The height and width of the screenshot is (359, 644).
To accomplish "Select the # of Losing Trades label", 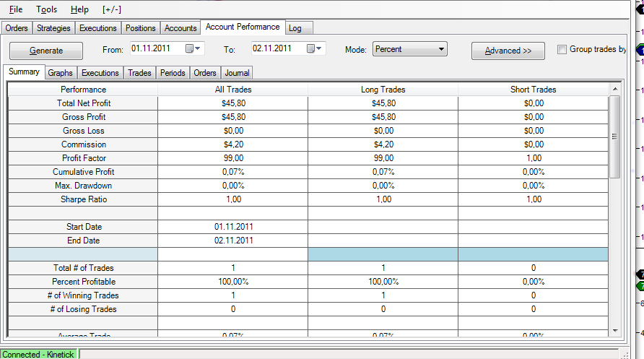I will [83, 309].
